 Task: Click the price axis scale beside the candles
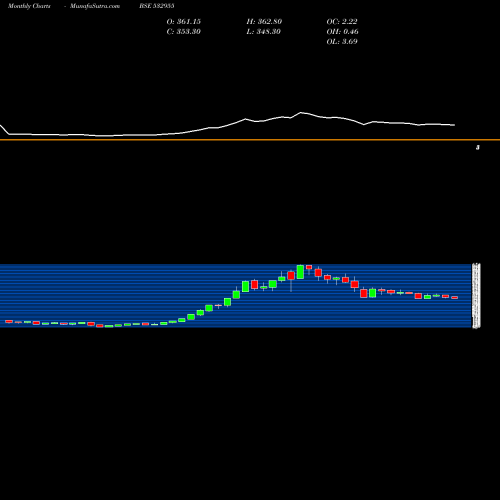(476, 296)
